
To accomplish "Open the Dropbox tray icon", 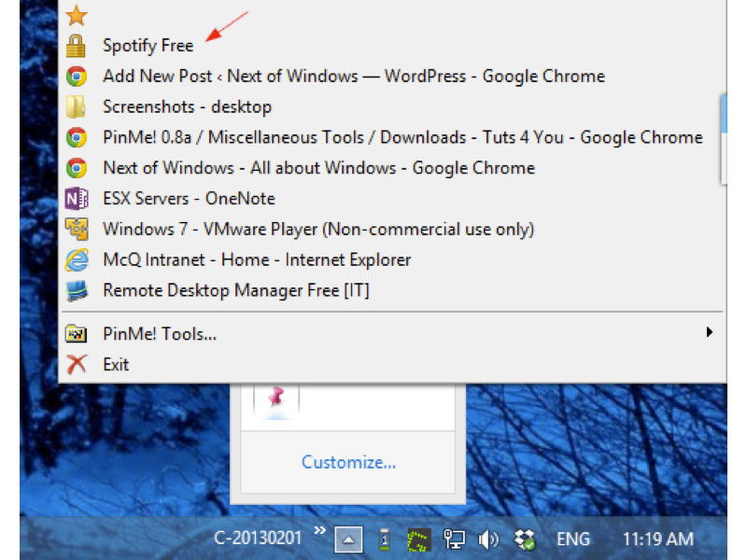I will coord(524,539).
